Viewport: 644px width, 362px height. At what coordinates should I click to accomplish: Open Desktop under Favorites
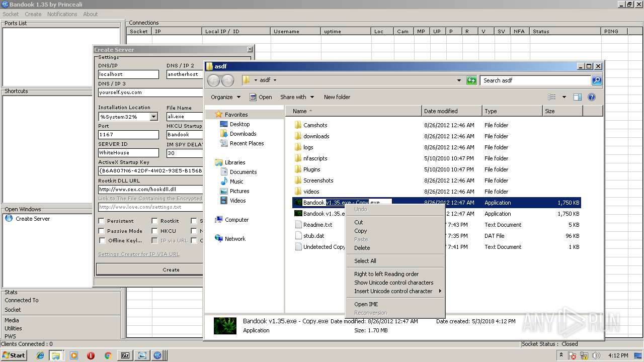tap(239, 124)
